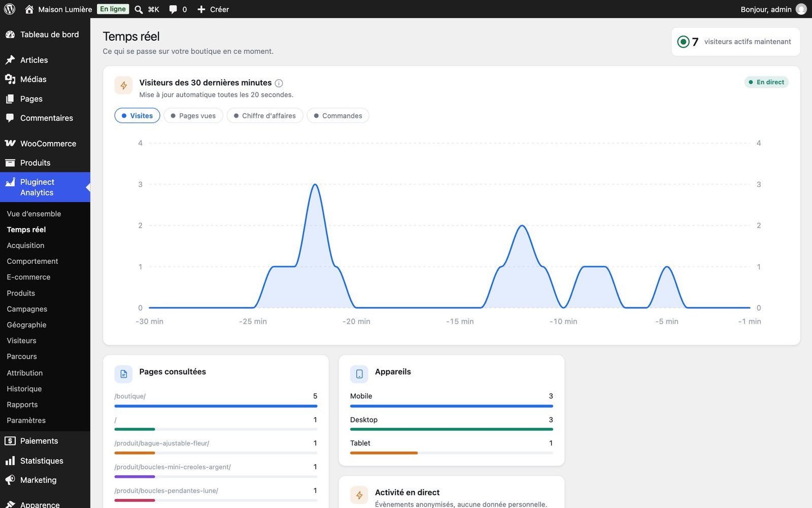Open Parcours submenu item

(x=22, y=357)
